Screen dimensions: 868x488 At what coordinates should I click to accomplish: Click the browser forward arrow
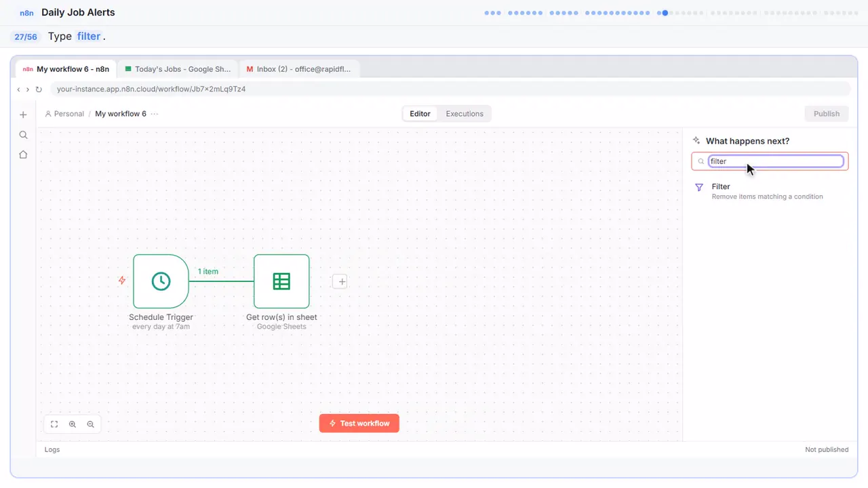tap(28, 89)
